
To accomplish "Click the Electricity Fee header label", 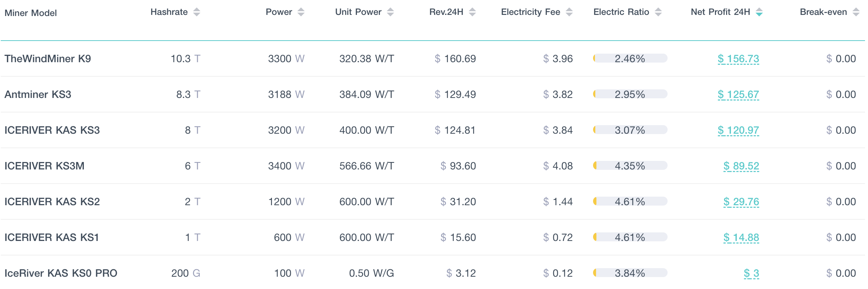I will pos(530,12).
